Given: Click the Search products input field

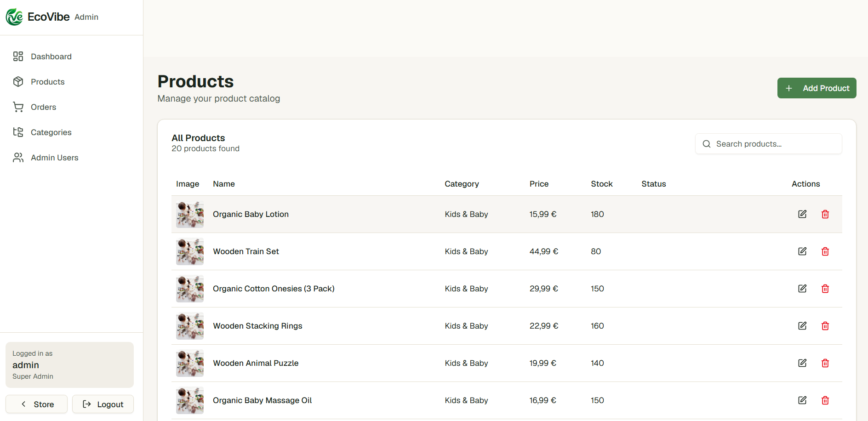Looking at the screenshot, I should click(768, 144).
